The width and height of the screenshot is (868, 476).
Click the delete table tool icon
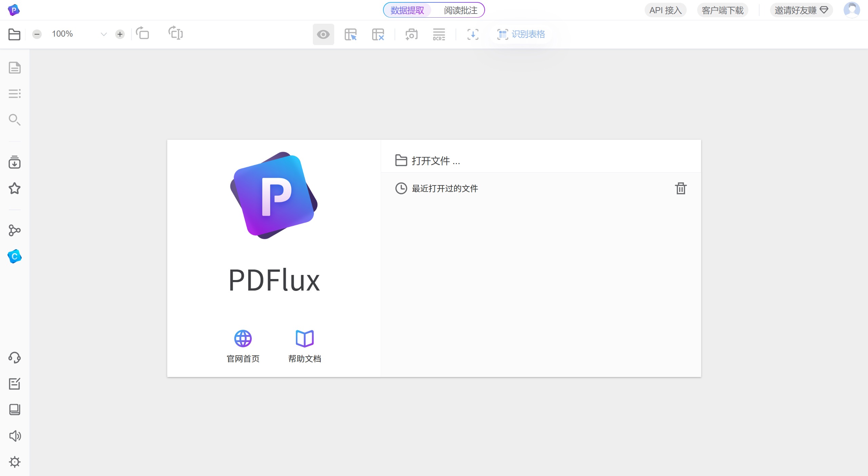click(378, 34)
